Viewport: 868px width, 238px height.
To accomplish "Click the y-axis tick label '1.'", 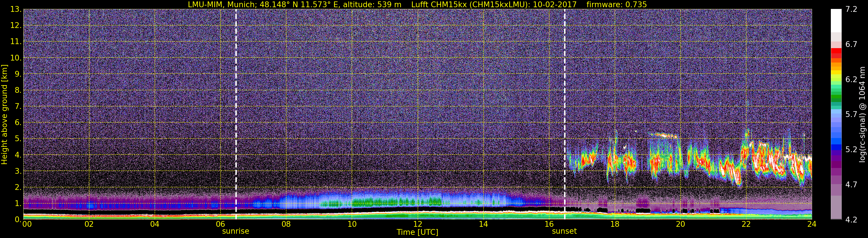I will [18, 204].
